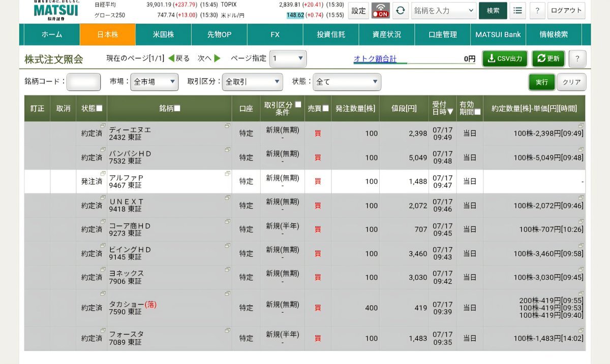This screenshot has height=364, width=610.
Task: Open the ホーム tab
Action: [x=52, y=35]
